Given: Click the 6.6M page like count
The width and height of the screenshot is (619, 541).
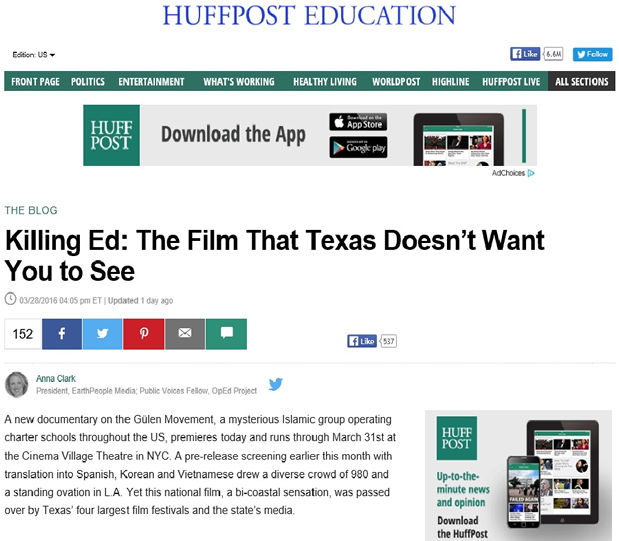Looking at the screenshot, I should click(x=553, y=54).
